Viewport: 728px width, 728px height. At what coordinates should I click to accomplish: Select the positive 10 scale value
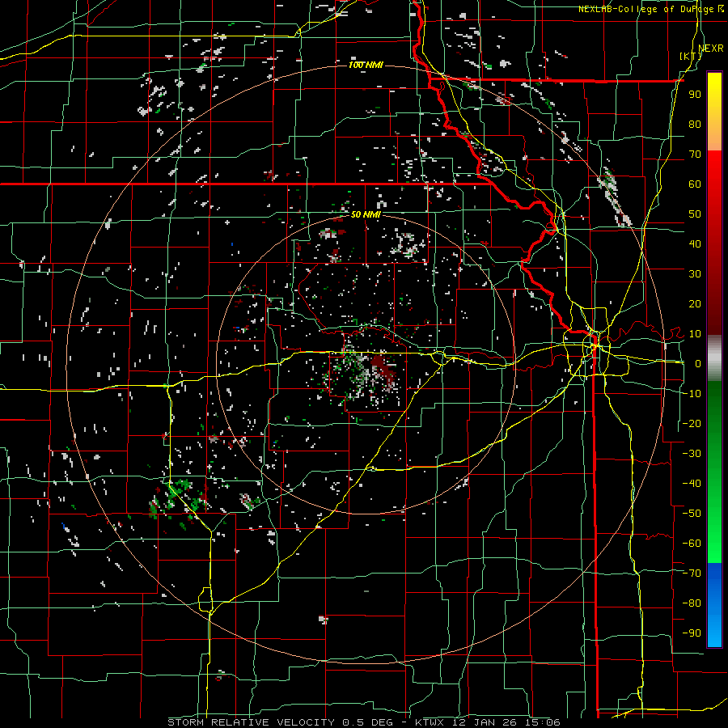[695, 334]
